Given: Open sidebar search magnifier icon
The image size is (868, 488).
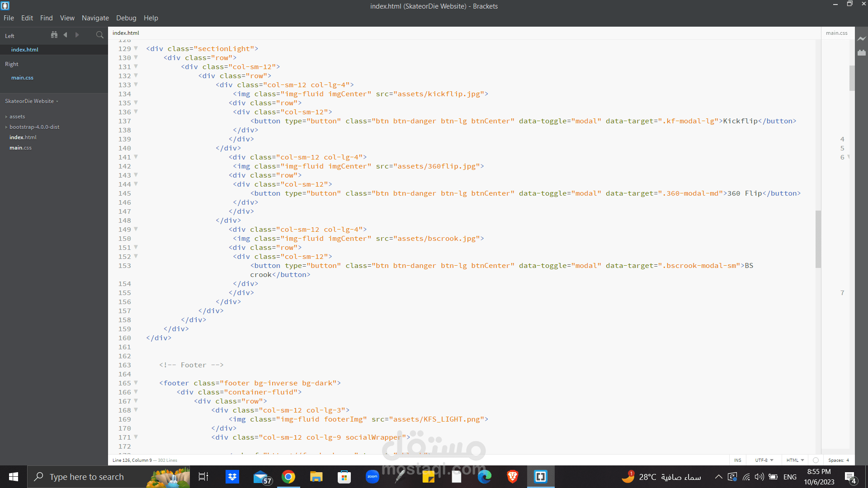Looking at the screenshot, I should point(100,35).
